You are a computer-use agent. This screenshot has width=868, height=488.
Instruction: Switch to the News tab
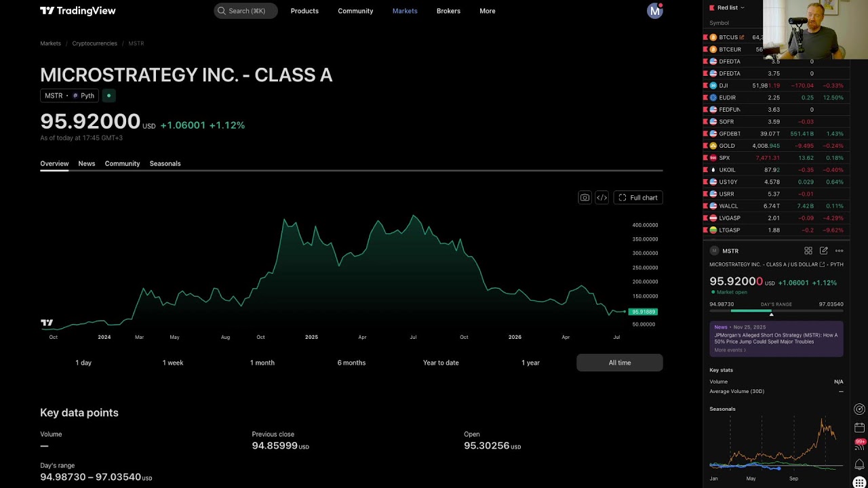[x=86, y=163]
